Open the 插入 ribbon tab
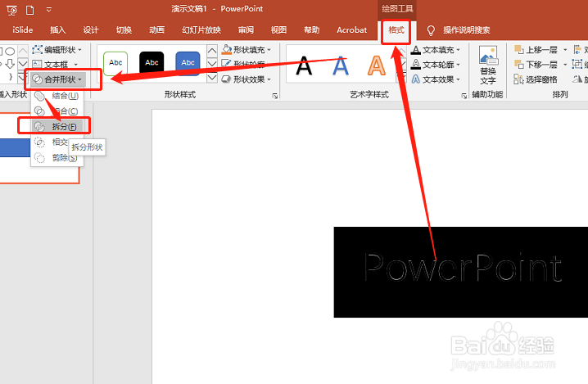This screenshot has width=588, height=384. coord(58,30)
